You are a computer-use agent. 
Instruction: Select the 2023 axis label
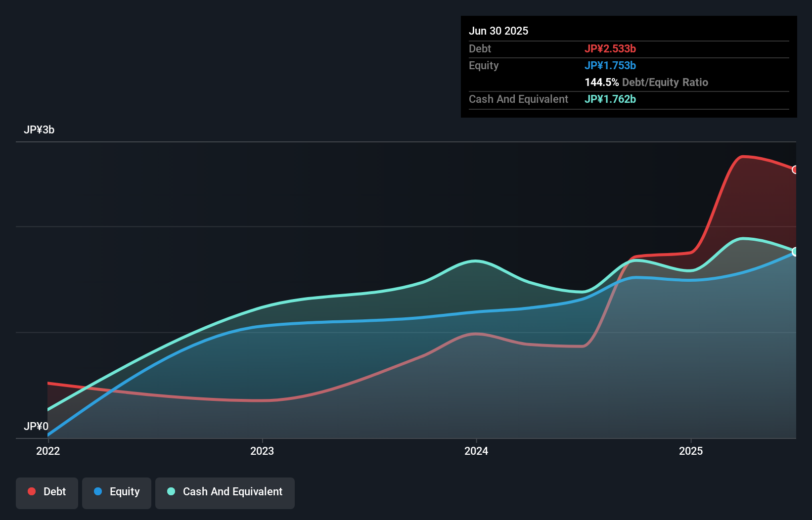tap(262, 451)
